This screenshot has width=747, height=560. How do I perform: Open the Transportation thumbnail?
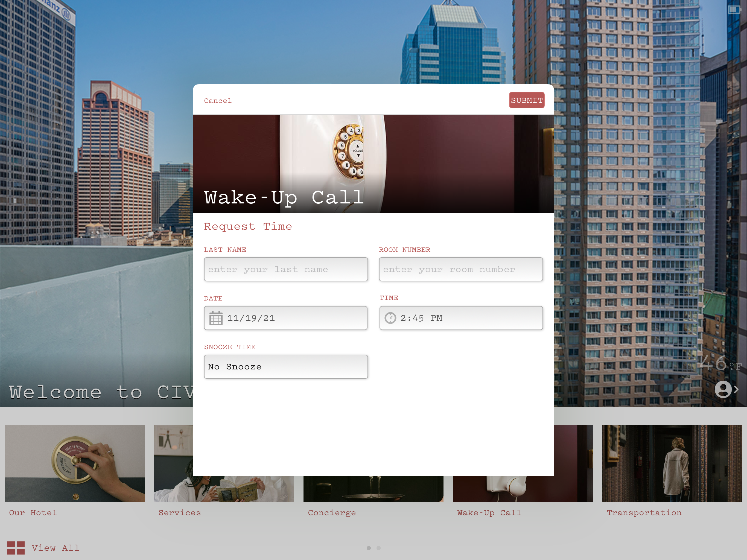coord(672,463)
